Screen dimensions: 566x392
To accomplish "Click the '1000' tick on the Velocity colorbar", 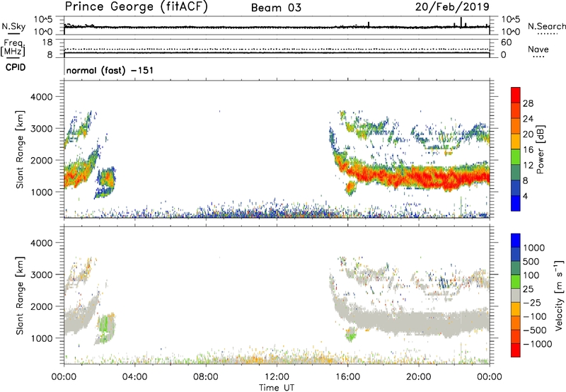I will (x=534, y=248).
